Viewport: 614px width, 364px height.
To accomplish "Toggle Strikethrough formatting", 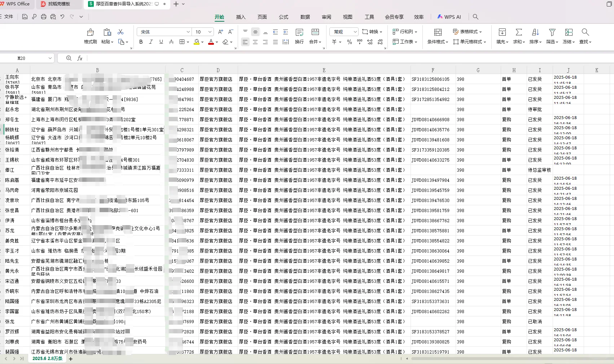I will pyautogui.click(x=171, y=42).
